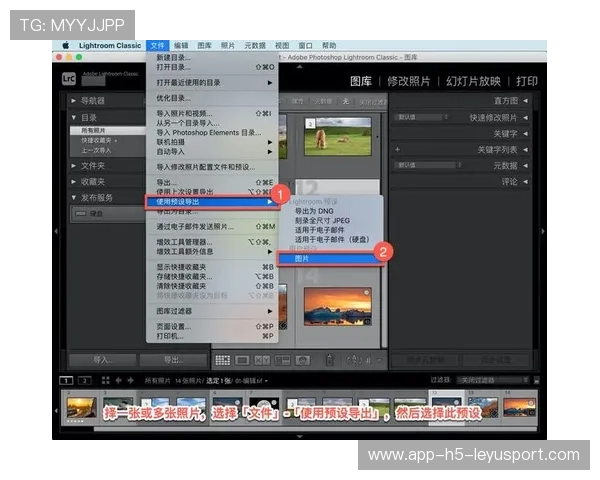This screenshot has width=600, height=480.
Task: Open filter preset dropdown 关闭过滤器
Action: point(493,380)
